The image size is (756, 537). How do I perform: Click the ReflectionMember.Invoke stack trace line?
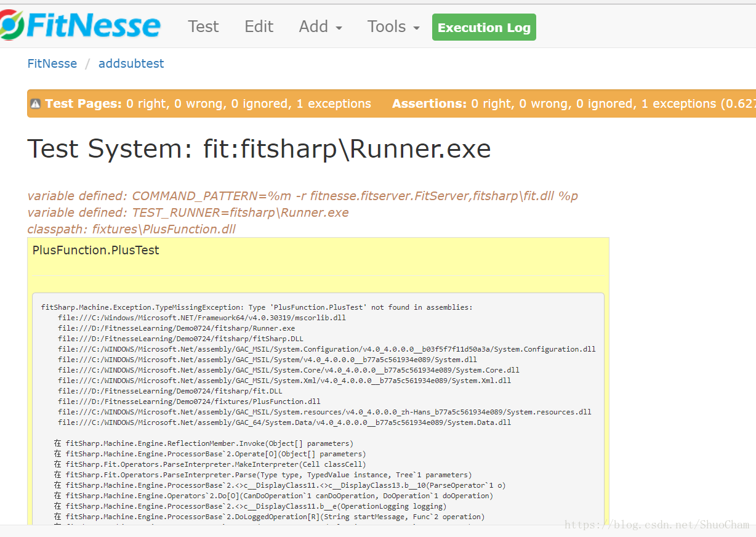click(x=203, y=443)
